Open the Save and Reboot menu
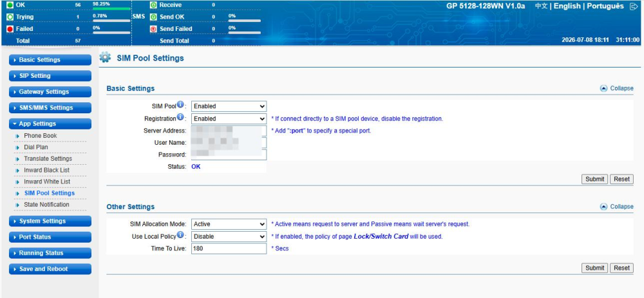Screen dimensions: 644x298 (50, 269)
